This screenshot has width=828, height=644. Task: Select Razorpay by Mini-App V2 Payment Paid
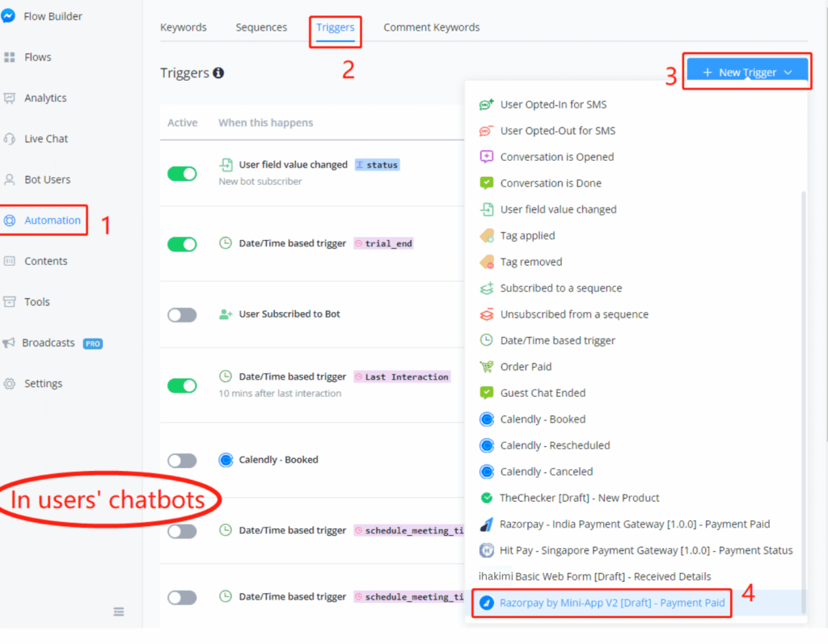(602, 603)
